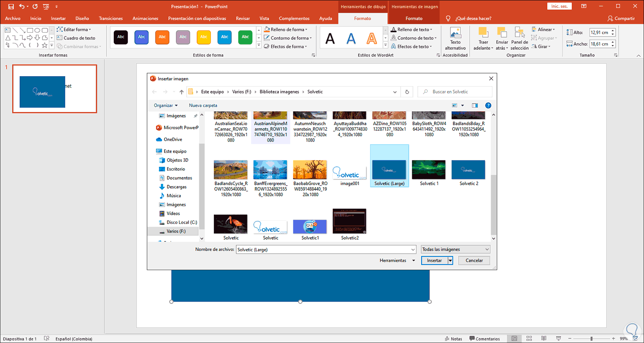The image size is (644, 343).
Task: Open Relleno de forma dropdown
Action: coord(286,30)
